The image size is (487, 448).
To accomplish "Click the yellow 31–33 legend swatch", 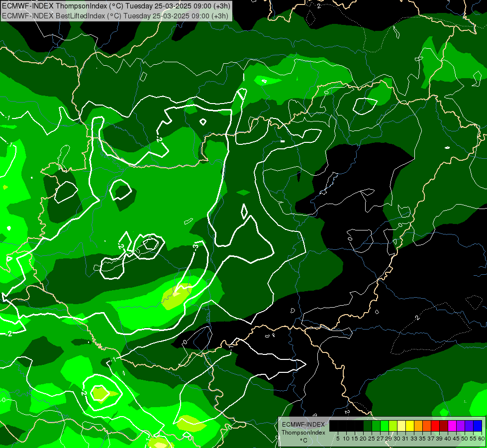I will click(410, 426).
